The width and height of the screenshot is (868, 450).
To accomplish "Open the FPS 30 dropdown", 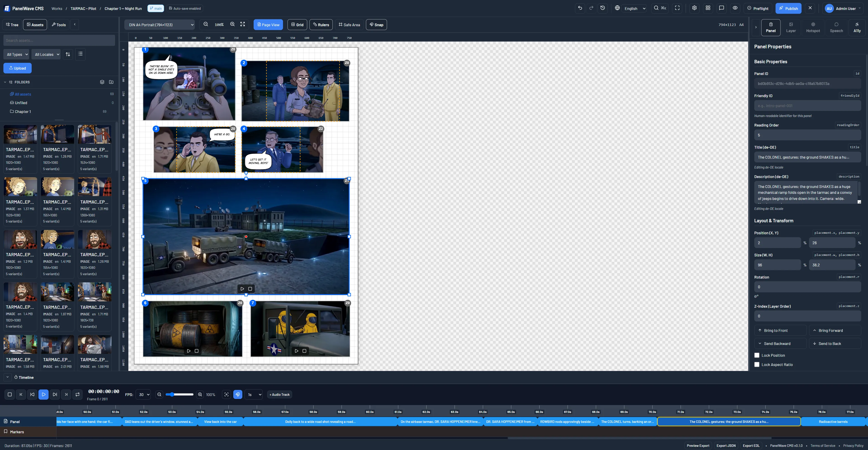I will [143, 394].
